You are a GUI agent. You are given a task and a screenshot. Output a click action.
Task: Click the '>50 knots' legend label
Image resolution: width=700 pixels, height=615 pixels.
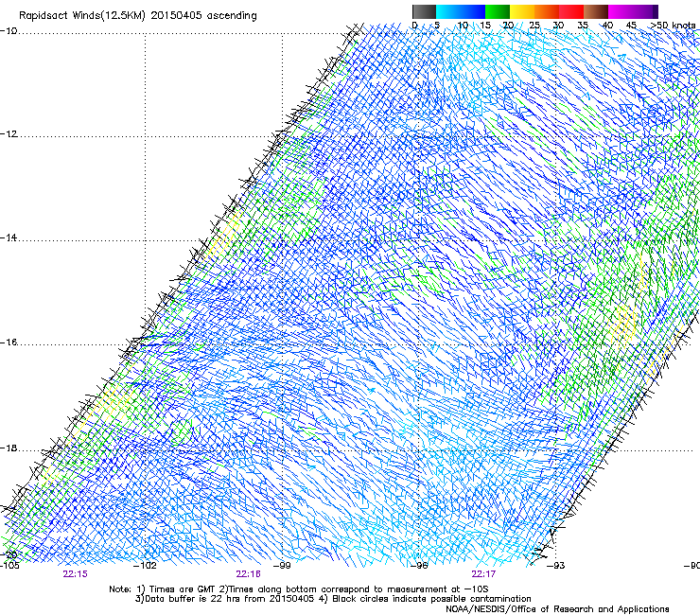tap(674, 26)
